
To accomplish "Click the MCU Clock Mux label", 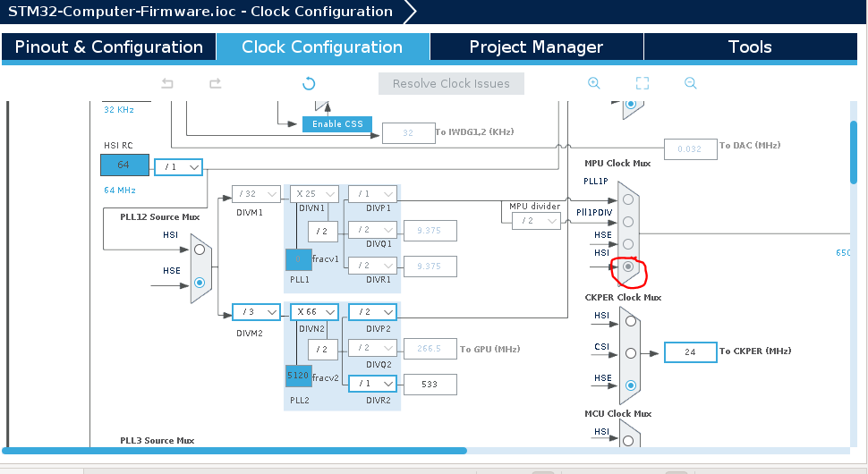I will point(618,413).
